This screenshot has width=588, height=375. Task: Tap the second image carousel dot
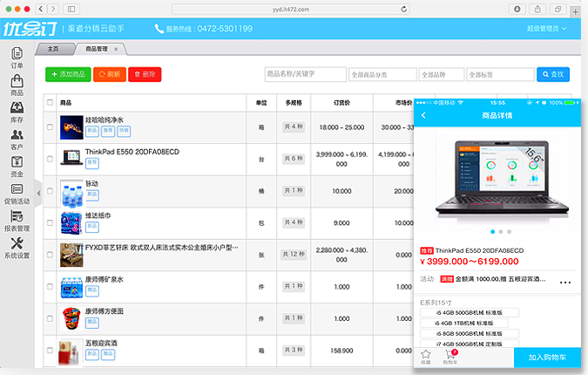tap(501, 232)
